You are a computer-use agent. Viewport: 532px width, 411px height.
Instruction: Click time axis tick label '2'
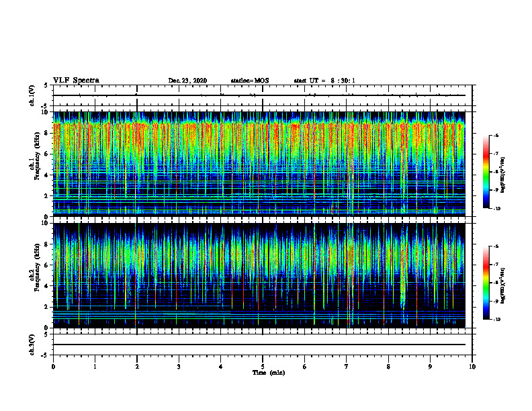coord(137,367)
